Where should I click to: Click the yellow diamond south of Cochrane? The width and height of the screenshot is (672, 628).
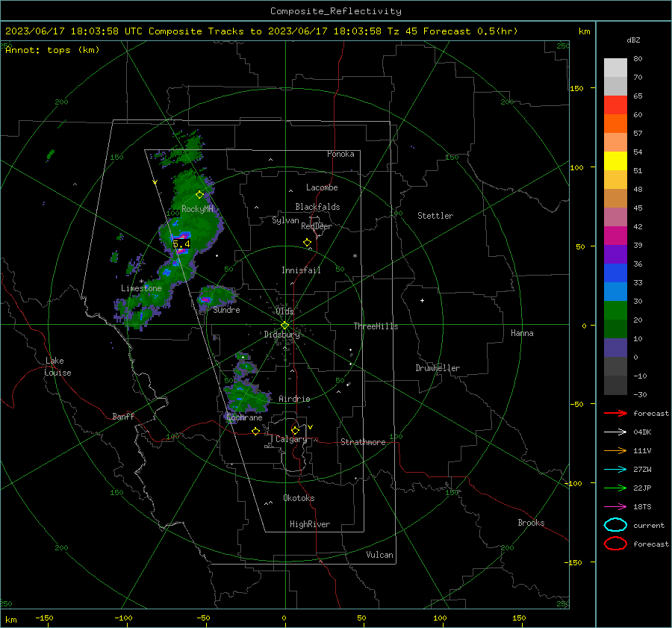pyautogui.click(x=255, y=431)
